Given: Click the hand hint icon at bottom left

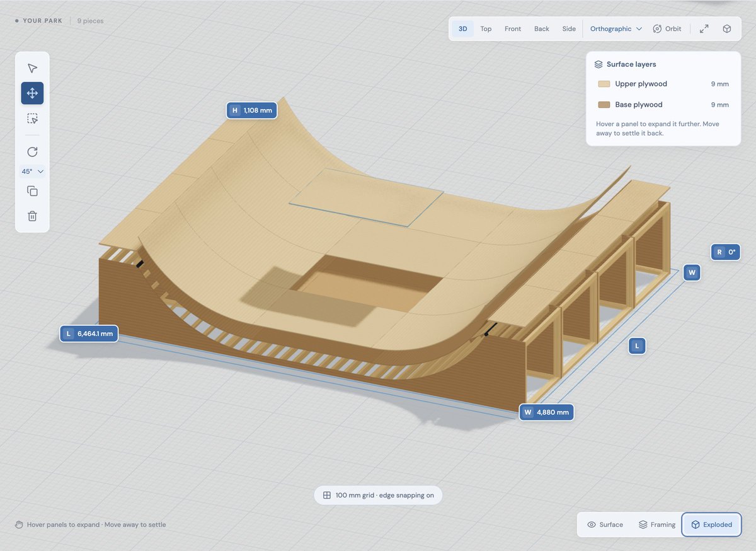Looking at the screenshot, I should 19,525.
